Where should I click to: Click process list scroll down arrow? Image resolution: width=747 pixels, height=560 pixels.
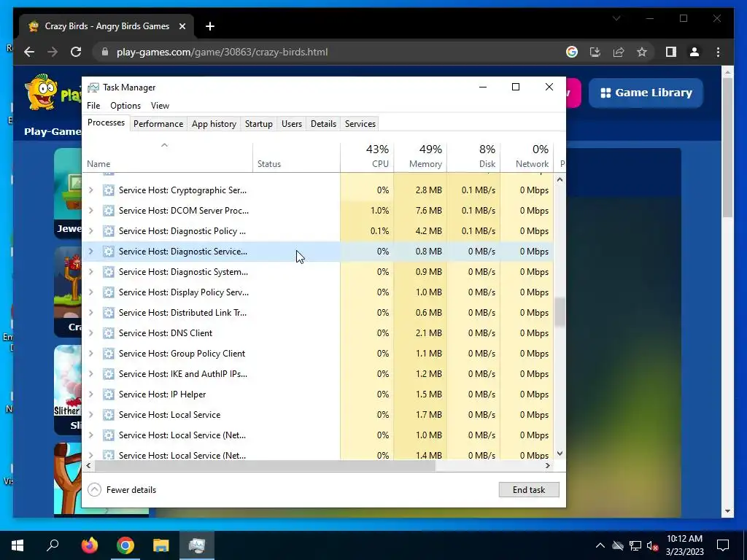(x=560, y=454)
